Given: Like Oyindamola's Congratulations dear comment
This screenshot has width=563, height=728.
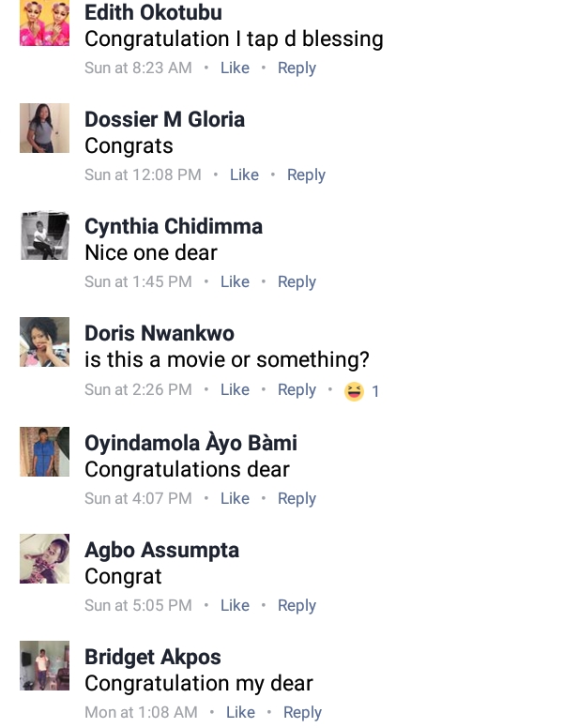Looking at the screenshot, I should (235, 498).
